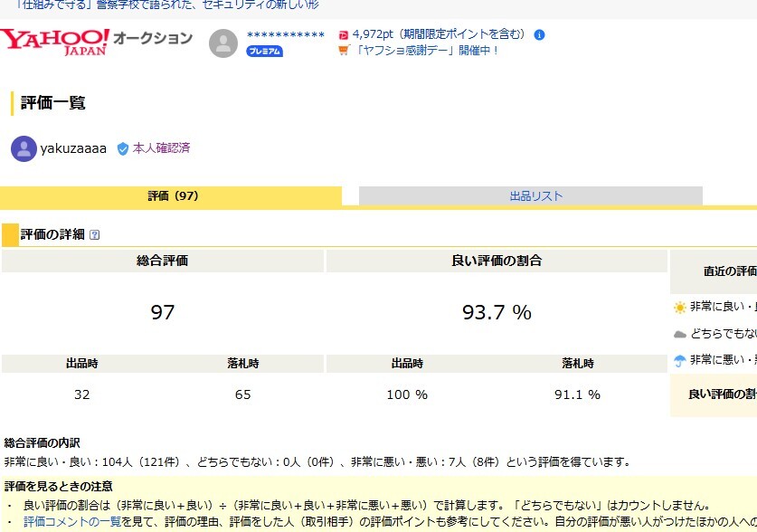Screen dimensions: 757x532
Task: Click the bidder rating count 65
Action: [243, 394]
